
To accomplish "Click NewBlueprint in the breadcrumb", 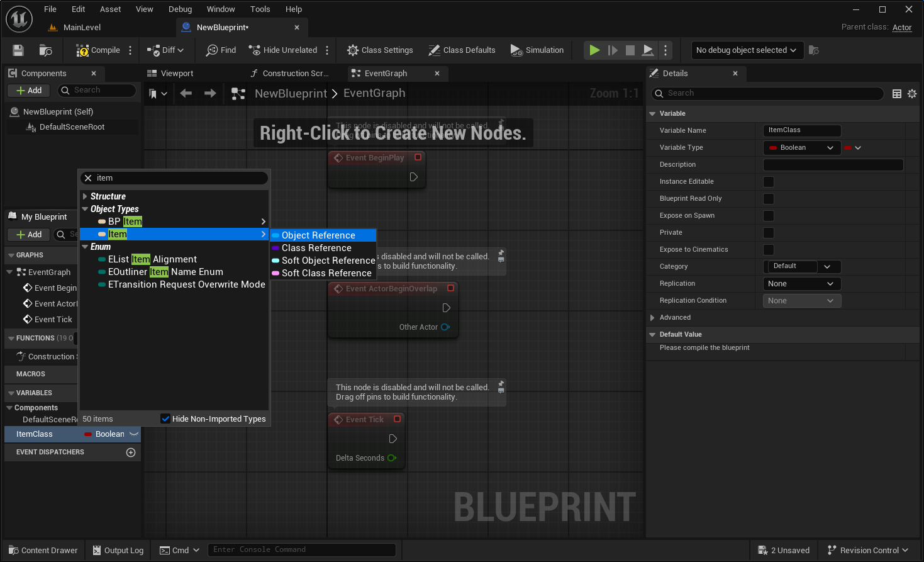I will pos(291,94).
